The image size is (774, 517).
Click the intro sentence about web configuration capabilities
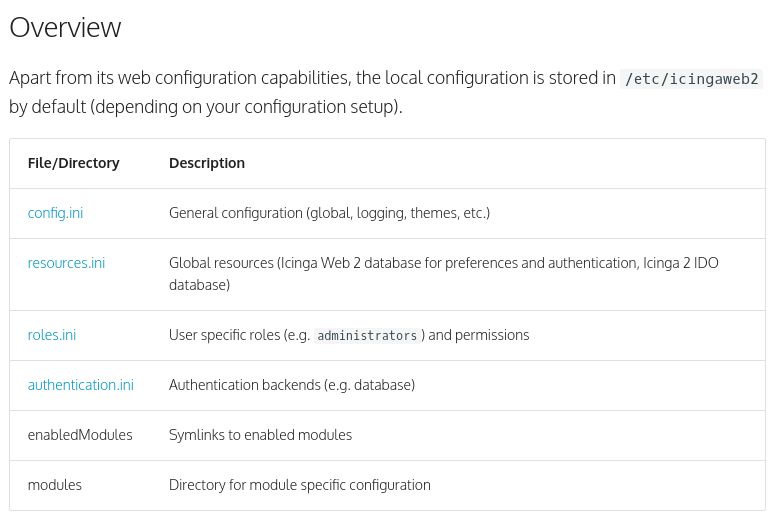pyautogui.click(x=312, y=78)
